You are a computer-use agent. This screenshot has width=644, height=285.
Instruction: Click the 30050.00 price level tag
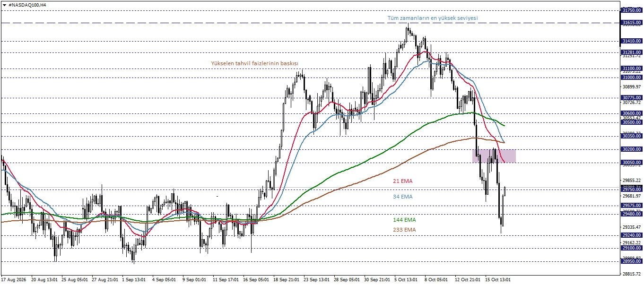[631, 163]
